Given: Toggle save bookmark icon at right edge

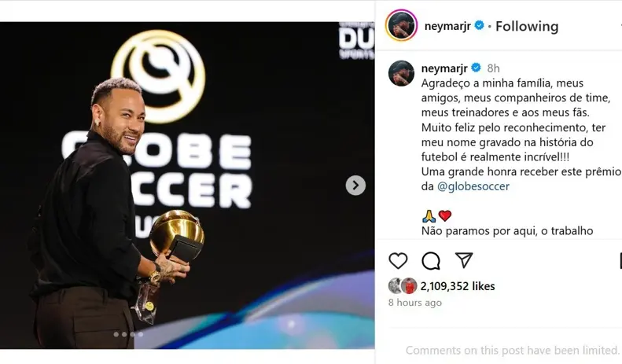Looking at the screenshot, I should point(620,261).
